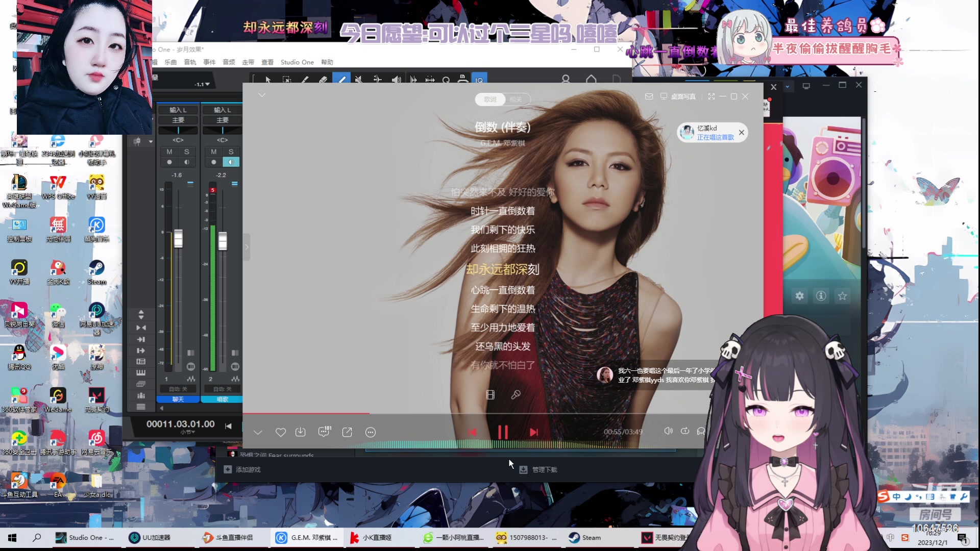Adjust the player volume icon
This screenshot has width=980, height=551.
point(668,431)
